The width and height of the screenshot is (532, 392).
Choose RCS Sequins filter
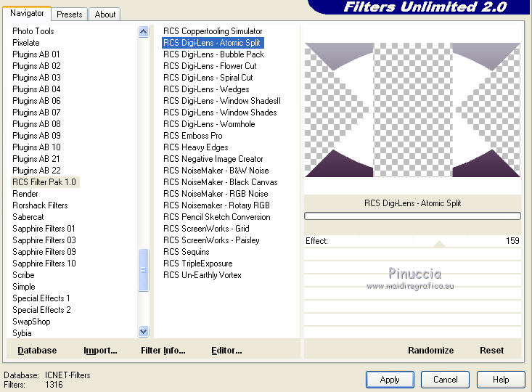187,252
